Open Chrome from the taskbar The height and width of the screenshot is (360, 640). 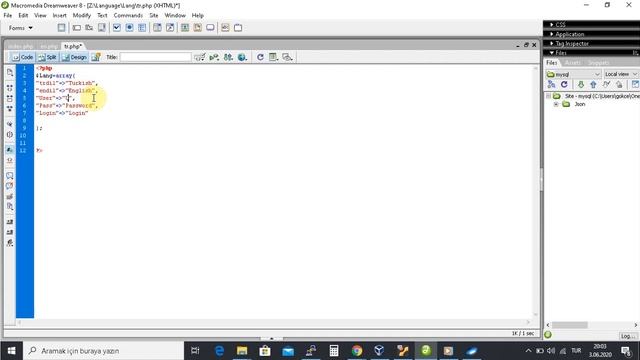(x=357, y=351)
